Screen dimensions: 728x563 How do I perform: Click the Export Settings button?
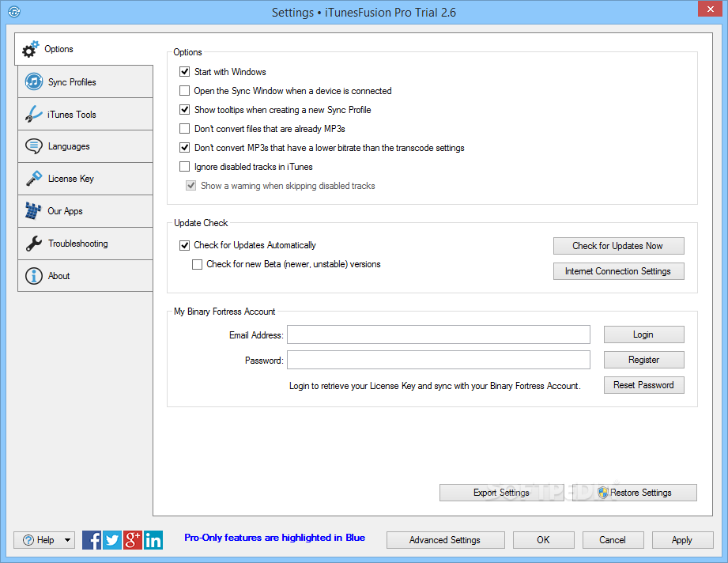501,493
